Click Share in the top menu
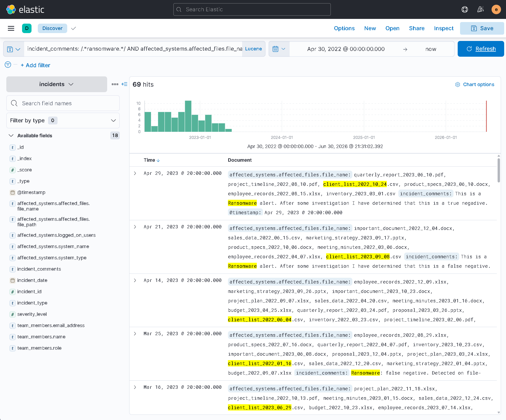 pos(417,28)
